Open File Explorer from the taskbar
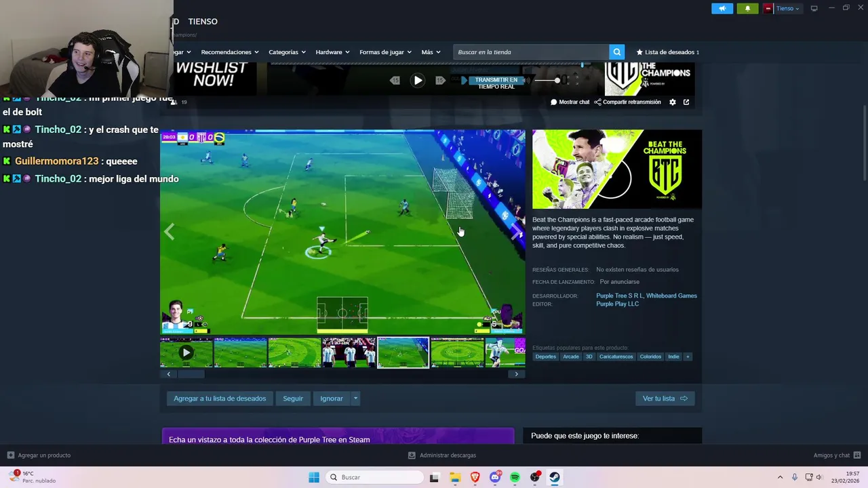The image size is (868, 488). 455,477
